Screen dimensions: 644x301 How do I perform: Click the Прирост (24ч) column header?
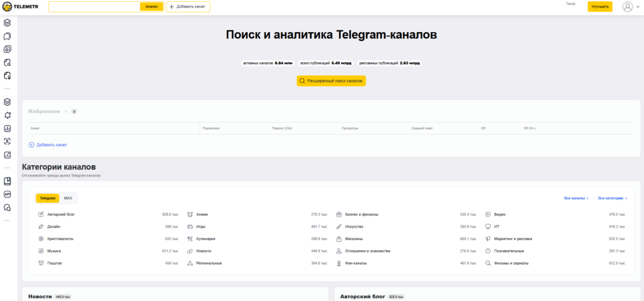282,129
